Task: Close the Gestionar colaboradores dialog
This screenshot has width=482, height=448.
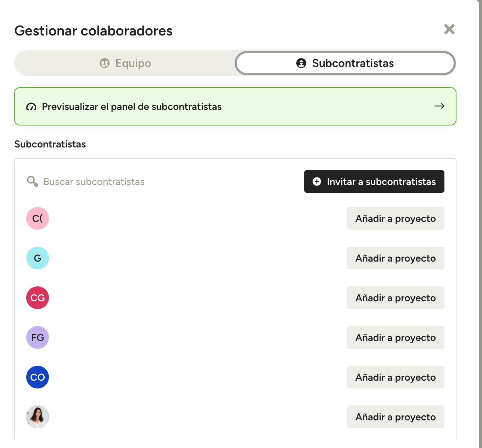Action: [449, 29]
